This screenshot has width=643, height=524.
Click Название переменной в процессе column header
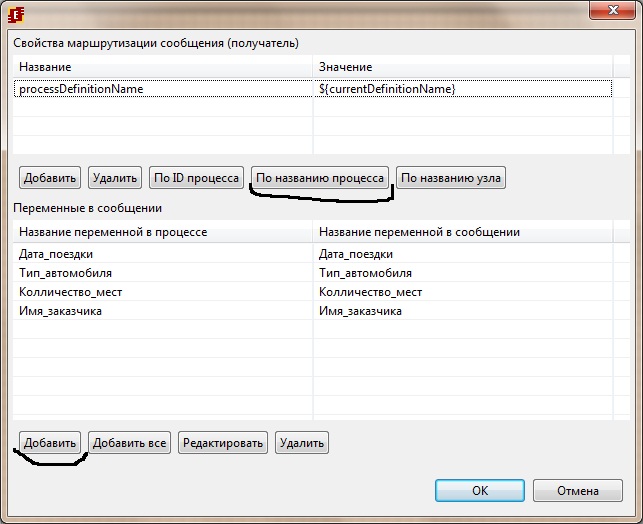coord(163,232)
